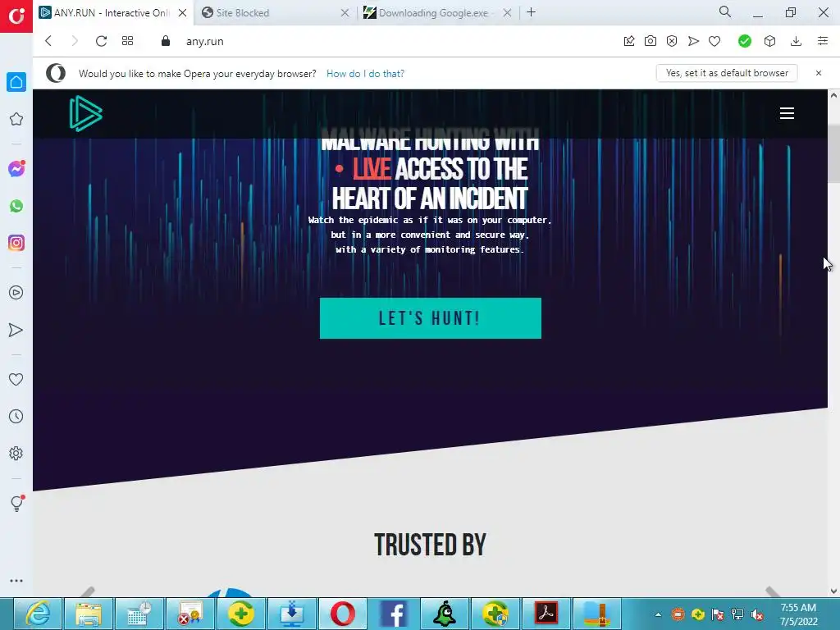Open Settings gear in the sidebar
The height and width of the screenshot is (630, 840).
(16, 453)
